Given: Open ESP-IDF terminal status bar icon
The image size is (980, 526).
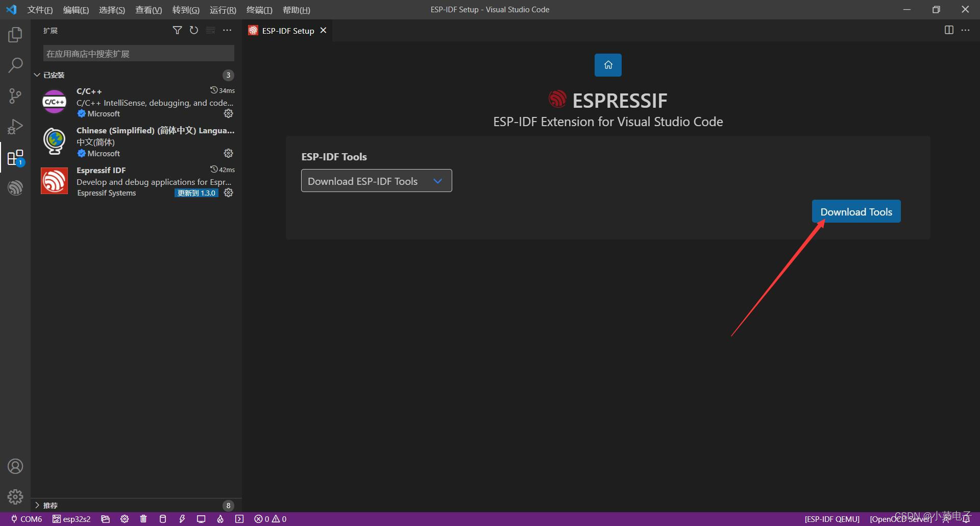Looking at the screenshot, I should point(239,519).
